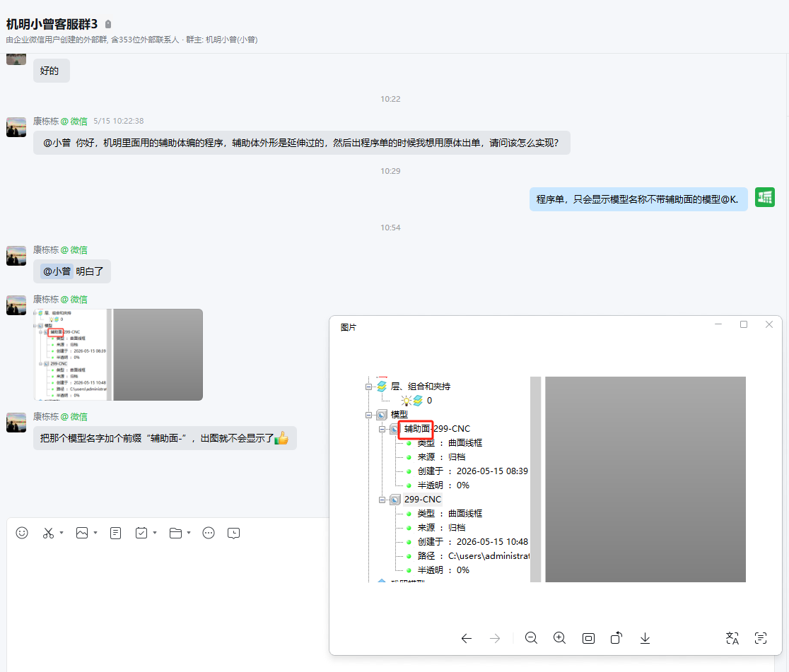Select message 把那个模型名字加个前缀
This screenshot has height=672, width=789.
(165, 438)
